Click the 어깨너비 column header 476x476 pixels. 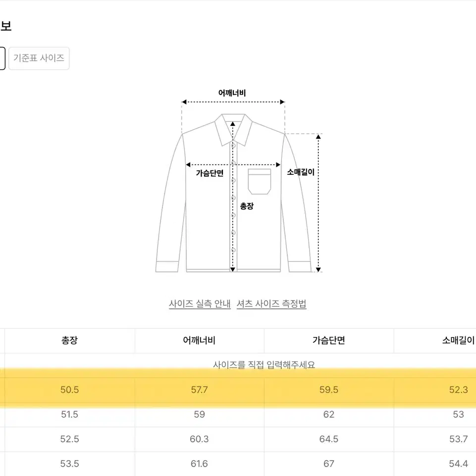200,341
